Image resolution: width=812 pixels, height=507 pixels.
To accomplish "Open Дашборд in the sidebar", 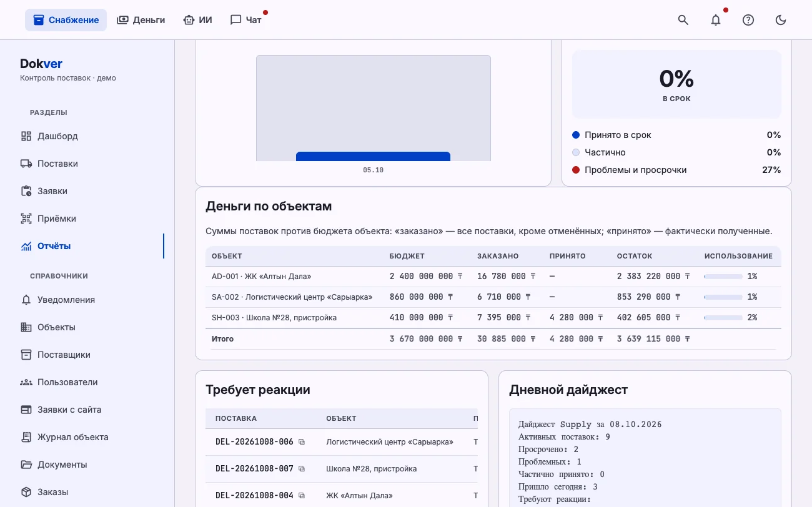I will pos(87,136).
